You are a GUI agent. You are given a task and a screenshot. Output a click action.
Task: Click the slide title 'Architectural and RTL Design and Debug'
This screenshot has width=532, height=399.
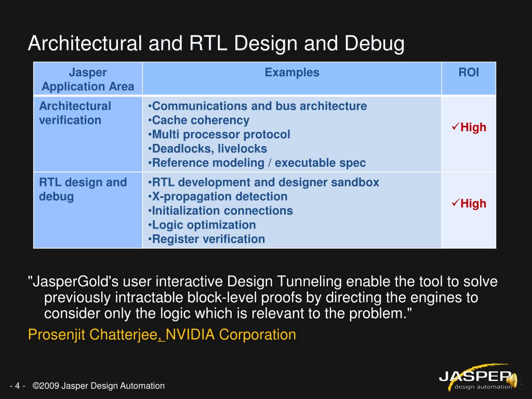pyautogui.click(x=216, y=44)
